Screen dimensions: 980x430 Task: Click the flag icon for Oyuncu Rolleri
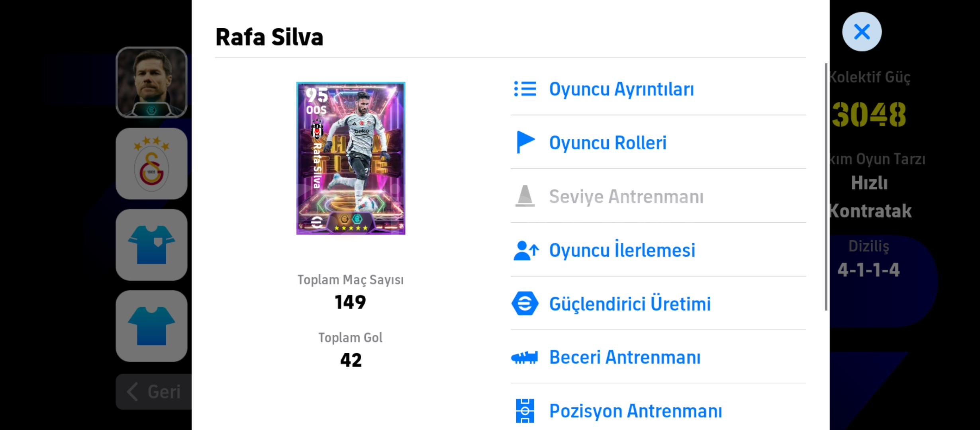point(525,142)
